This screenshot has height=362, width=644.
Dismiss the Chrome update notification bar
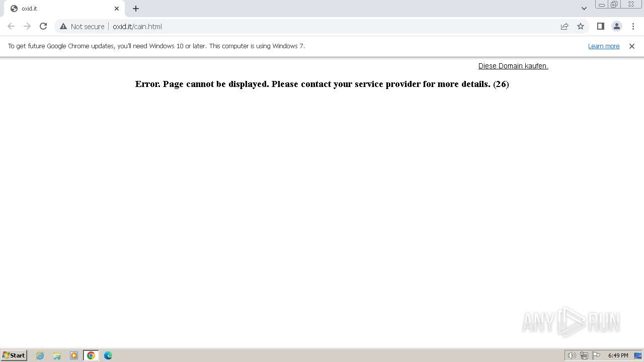click(x=632, y=46)
